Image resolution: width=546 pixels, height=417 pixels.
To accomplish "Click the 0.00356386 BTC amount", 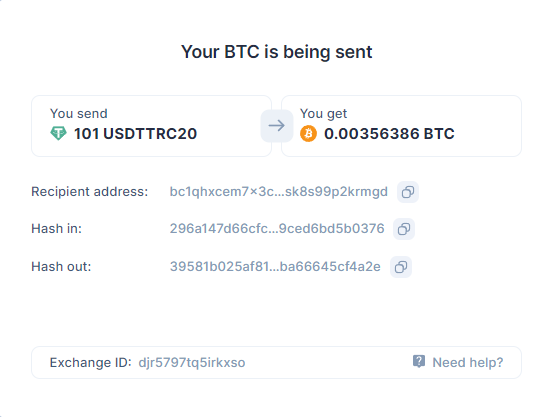I will tap(389, 134).
